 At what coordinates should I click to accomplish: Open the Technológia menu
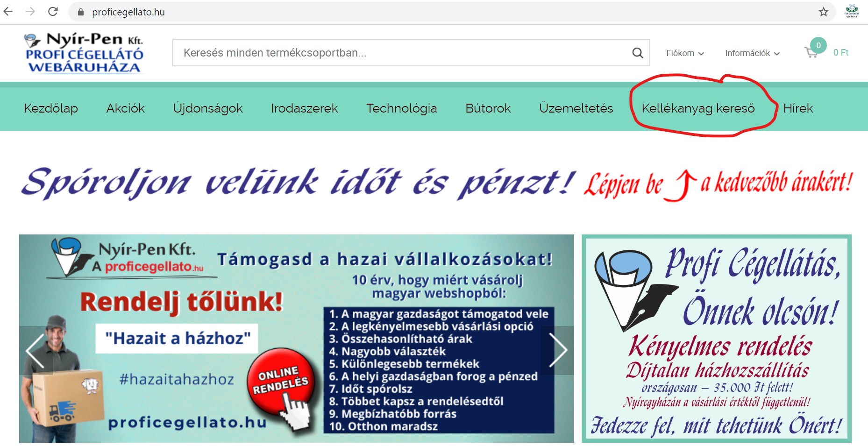[401, 108]
